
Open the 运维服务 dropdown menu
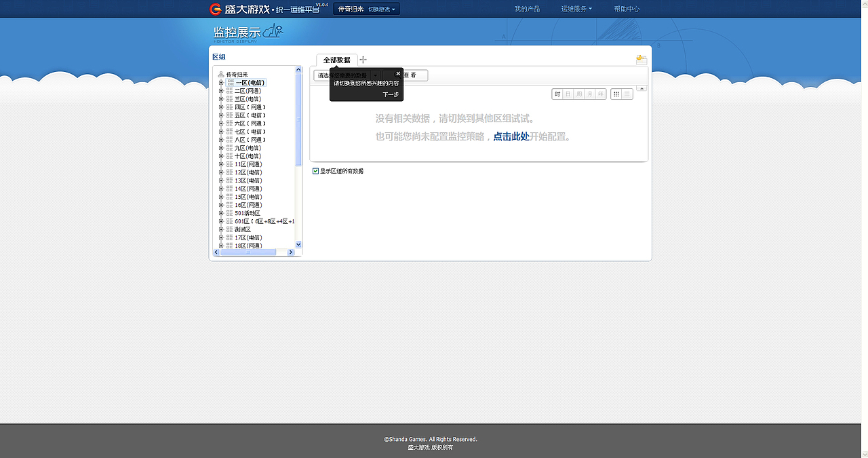tap(576, 9)
